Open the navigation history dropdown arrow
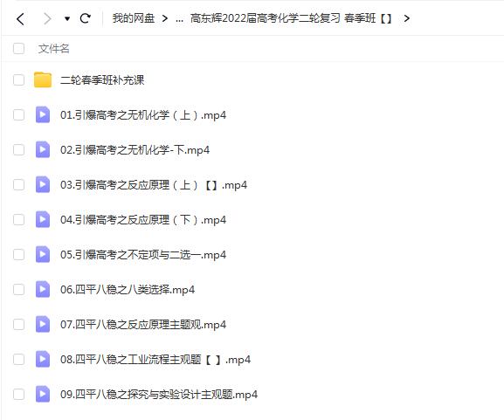 (x=67, y=19)
